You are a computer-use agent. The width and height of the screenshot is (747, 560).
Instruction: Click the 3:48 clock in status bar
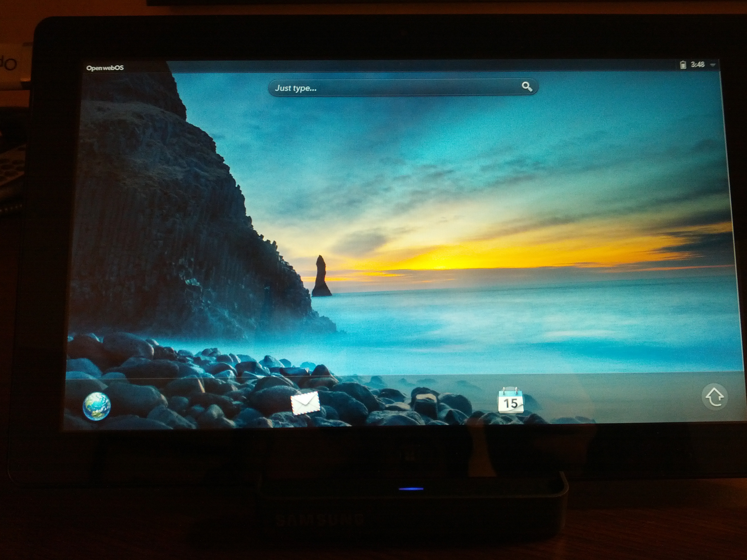tap(697, 65)
